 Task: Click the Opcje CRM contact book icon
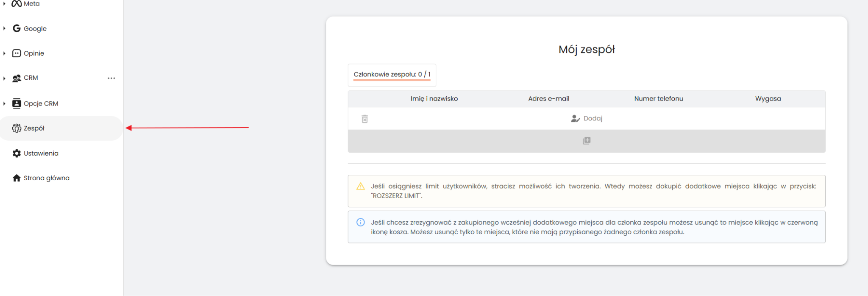click(x=17, y=103)
